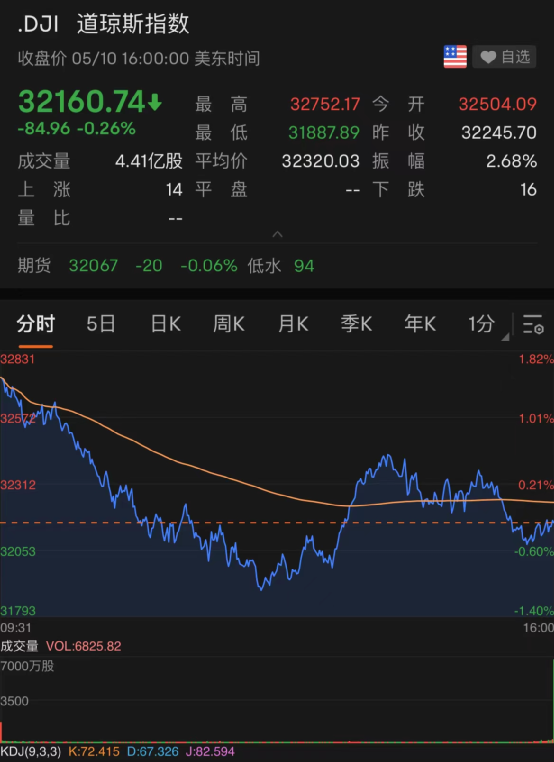Viewport: 554px width, 762px height.
Task: Open the 年K chart tab
Action: 420,324
